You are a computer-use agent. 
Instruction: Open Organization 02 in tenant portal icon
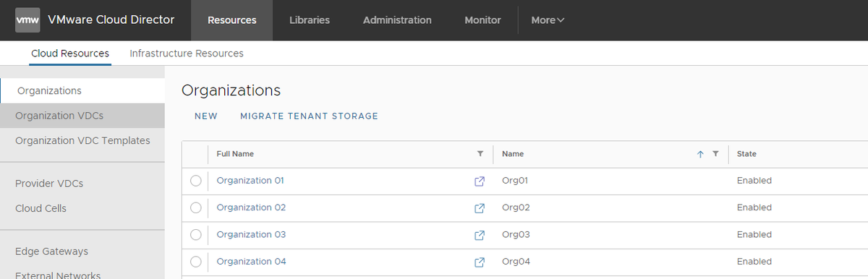479,208
